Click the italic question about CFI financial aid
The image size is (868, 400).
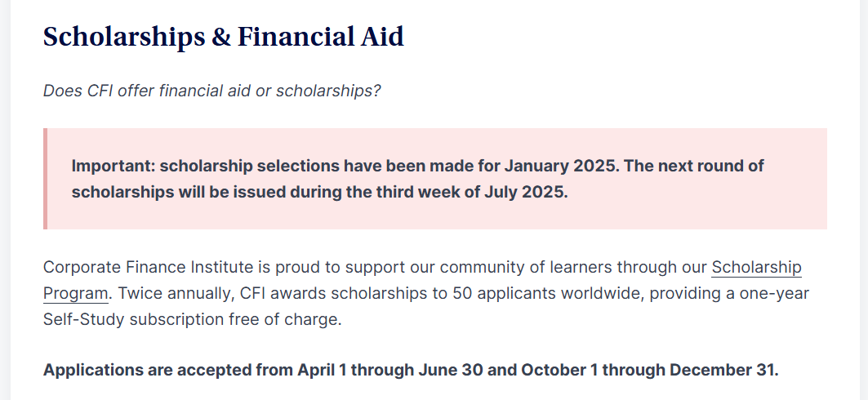point(212,91)
